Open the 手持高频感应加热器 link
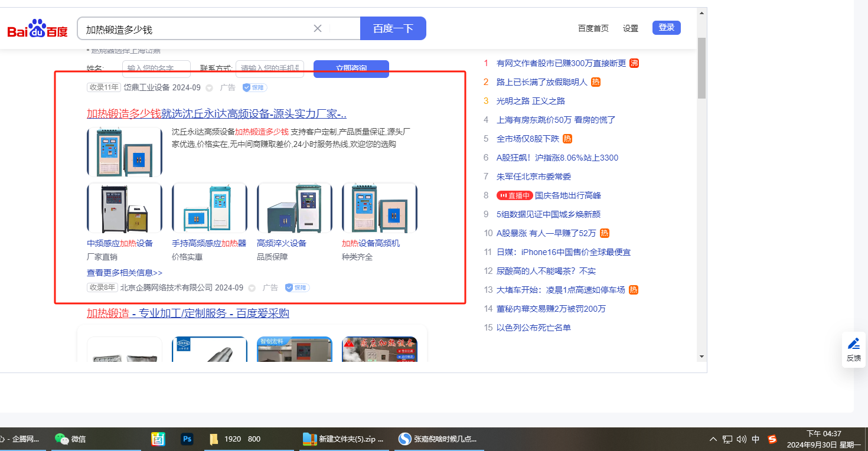868x451 pixels. coord(209,243)
